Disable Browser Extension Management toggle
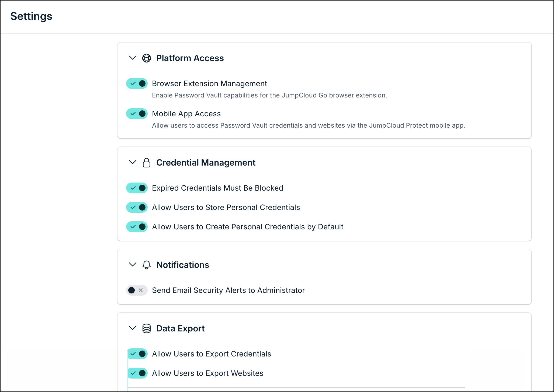 [137, 83]
